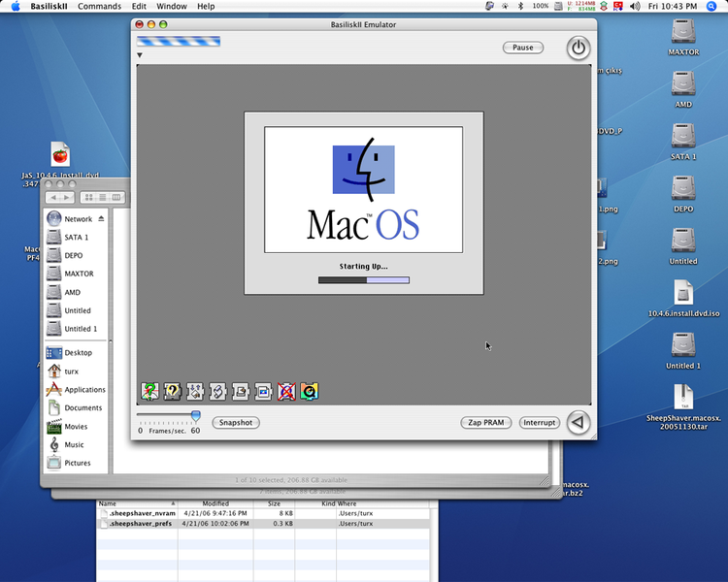Click the round triangle arrow button bottom-right
Screen dimensions: 728x582
(579, 422)
